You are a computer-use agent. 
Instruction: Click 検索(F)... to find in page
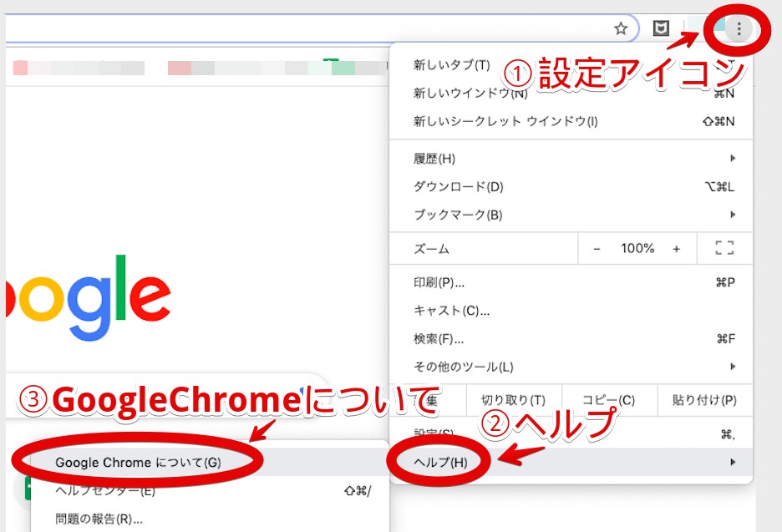(x=439, y=339)
